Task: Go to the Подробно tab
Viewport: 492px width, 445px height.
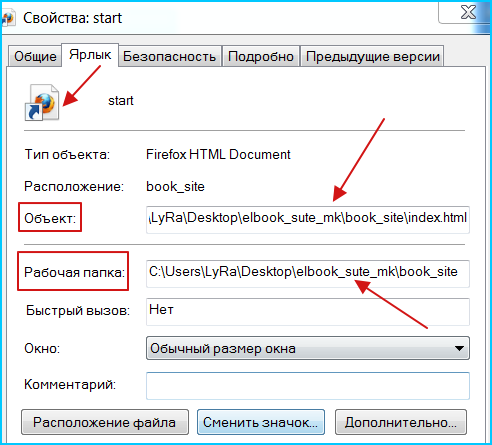Action: [x=261, y=56]
